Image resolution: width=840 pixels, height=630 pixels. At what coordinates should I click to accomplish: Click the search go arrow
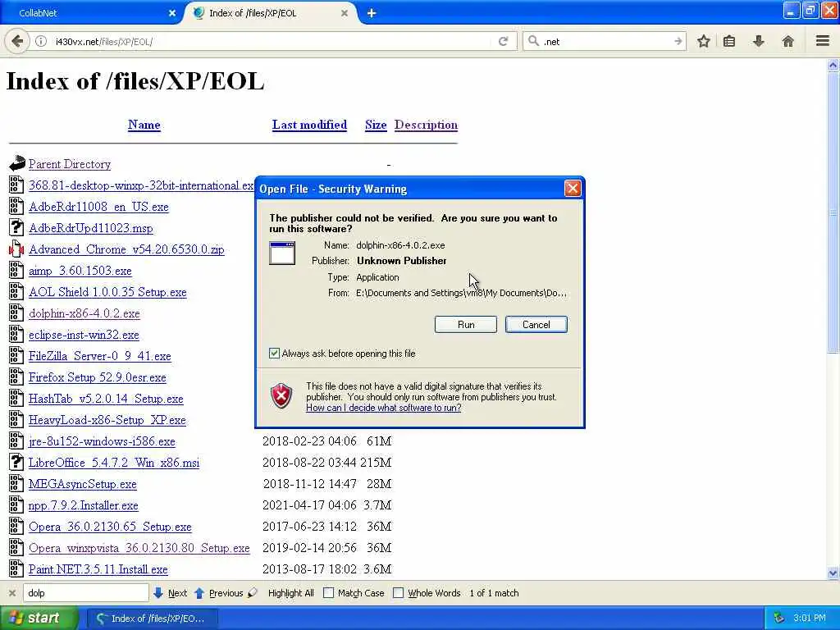point(678,41)
